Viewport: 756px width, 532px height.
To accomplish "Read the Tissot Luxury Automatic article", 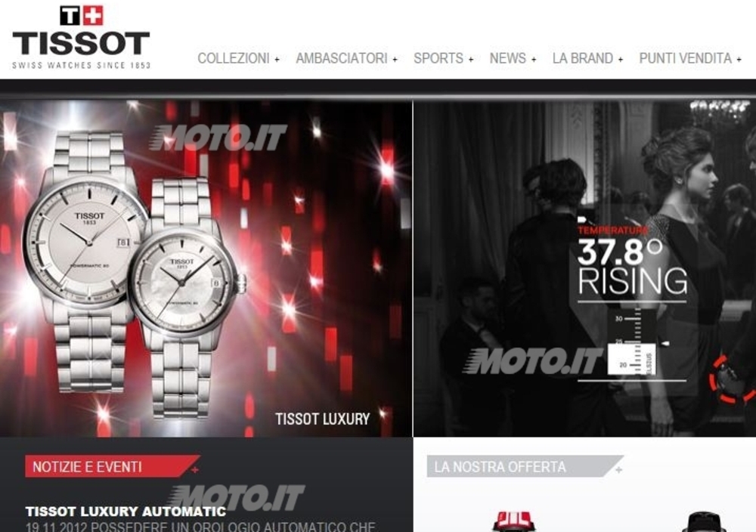I will pyautogui.click(x=125, y=511).
